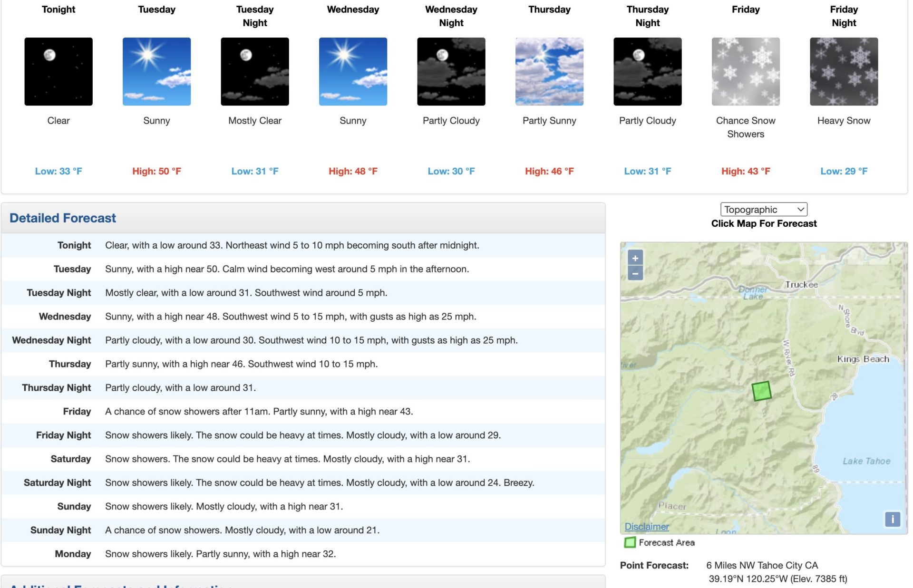Click the Tuesday Night detailed forecast row label

click(x=58, y=293)
